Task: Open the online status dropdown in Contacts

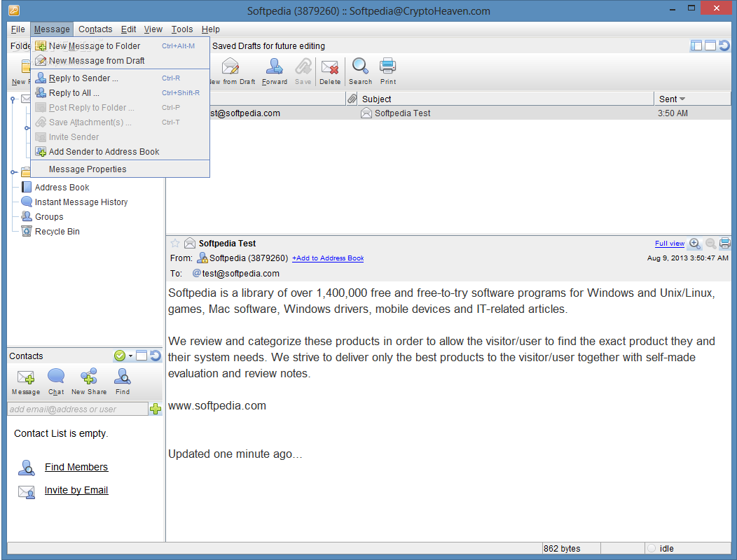Action: tap(130, 356)
